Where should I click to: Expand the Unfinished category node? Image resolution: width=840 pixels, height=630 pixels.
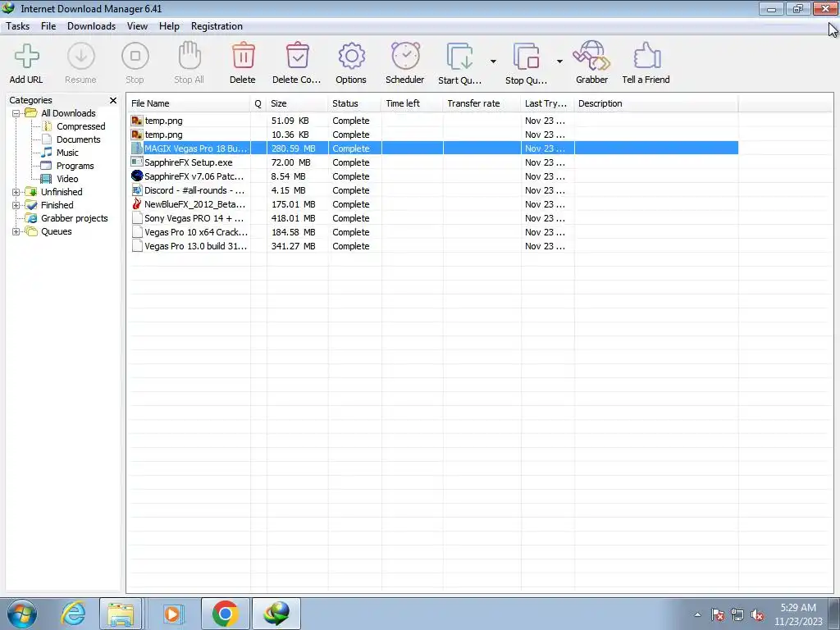(16, 192)
